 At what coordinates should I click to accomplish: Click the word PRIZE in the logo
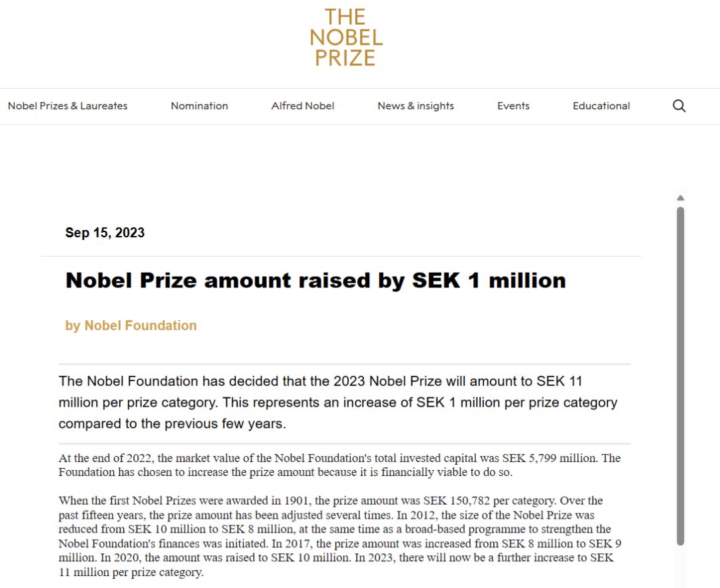[x=345, y=58]
